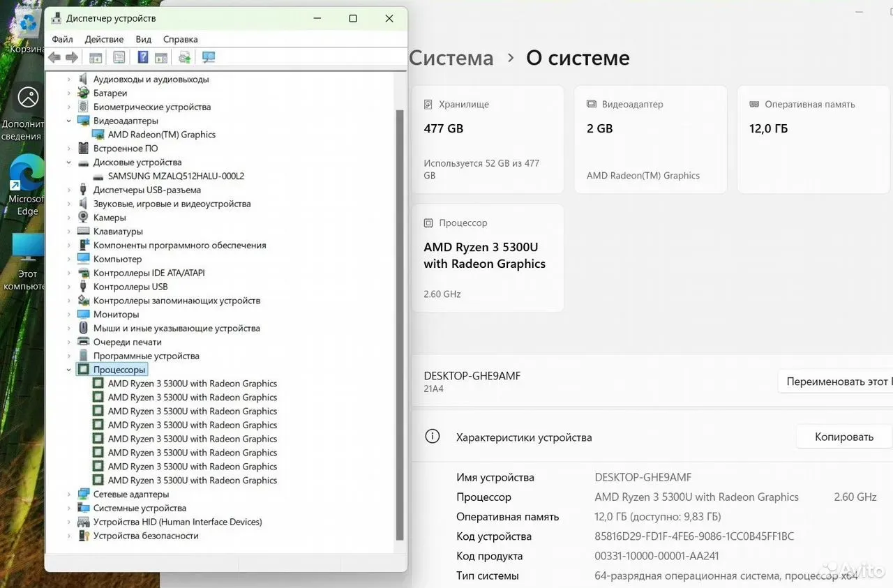Open the Хранилище 477 GB card

[x=488, y=140]
